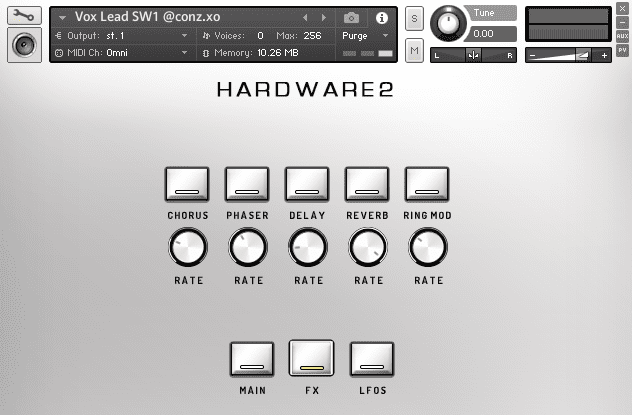Open the AUX sends panel
The width and height of the screenshot is (632, 415).
[622, 36]
